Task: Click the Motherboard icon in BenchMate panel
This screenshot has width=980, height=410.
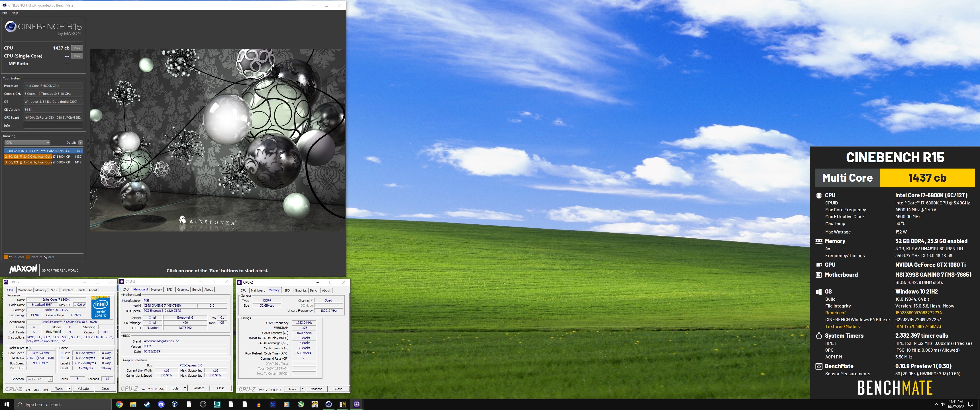Action: tap(819, 274)
